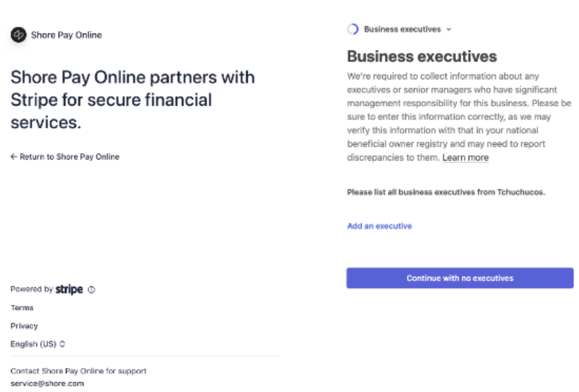Click the circular progress icon at top
Image resolution: width=579 pixels, height=392 pixels.
[353, 30]
